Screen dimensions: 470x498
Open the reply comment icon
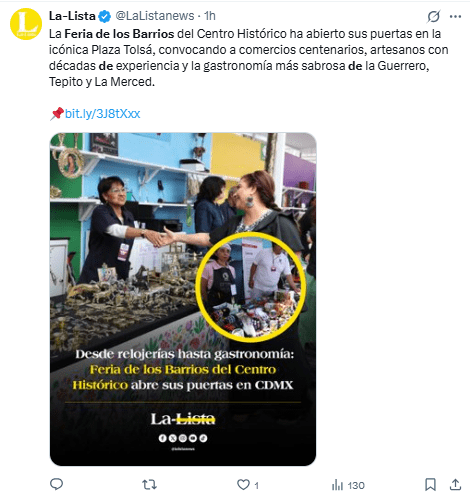point(56,484)
